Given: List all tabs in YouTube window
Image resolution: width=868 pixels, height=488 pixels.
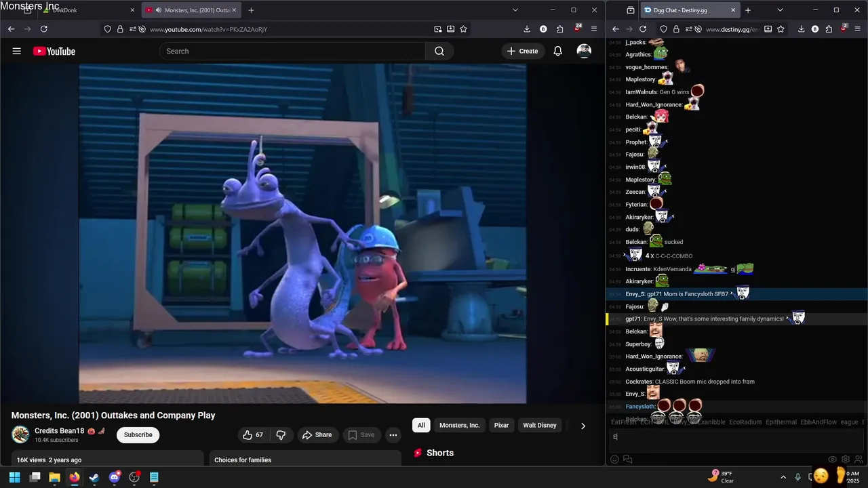Looking at the screenshot, I should tap(515, 10).
